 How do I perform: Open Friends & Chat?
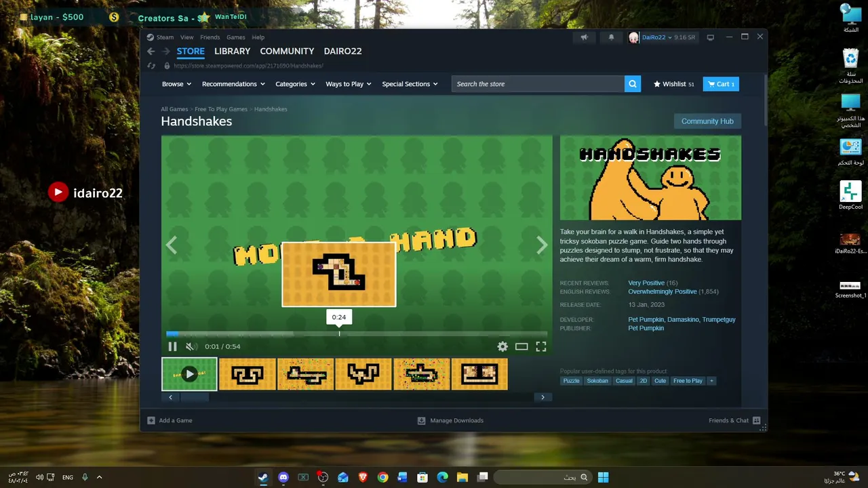pyautogui.click(x=734, y=420)
